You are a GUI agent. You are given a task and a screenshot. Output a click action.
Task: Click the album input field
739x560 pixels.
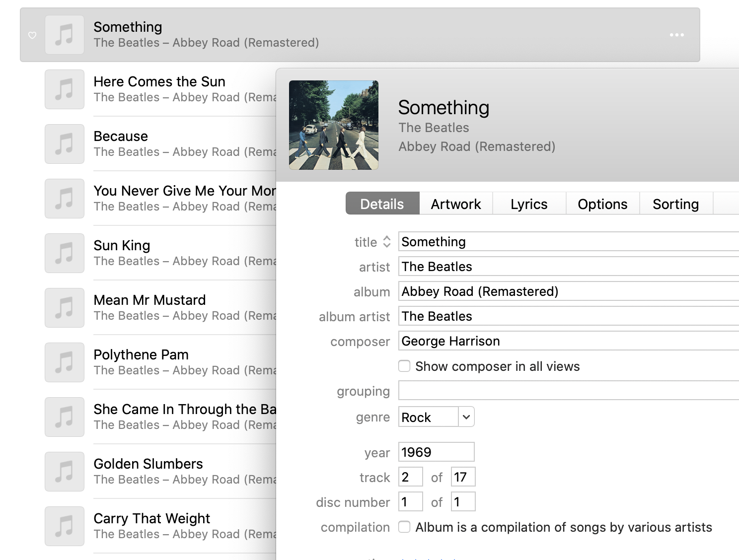[x=569, y=291]
